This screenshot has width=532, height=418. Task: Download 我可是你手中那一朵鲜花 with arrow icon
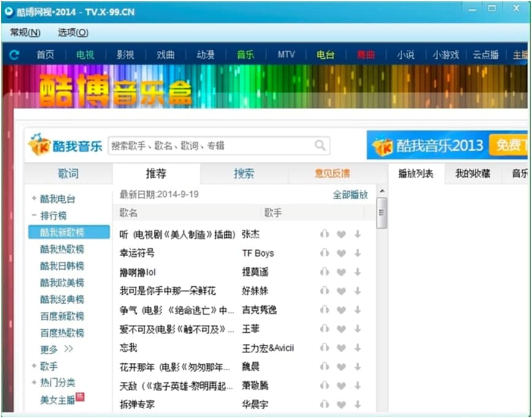[x=357, y=291]
